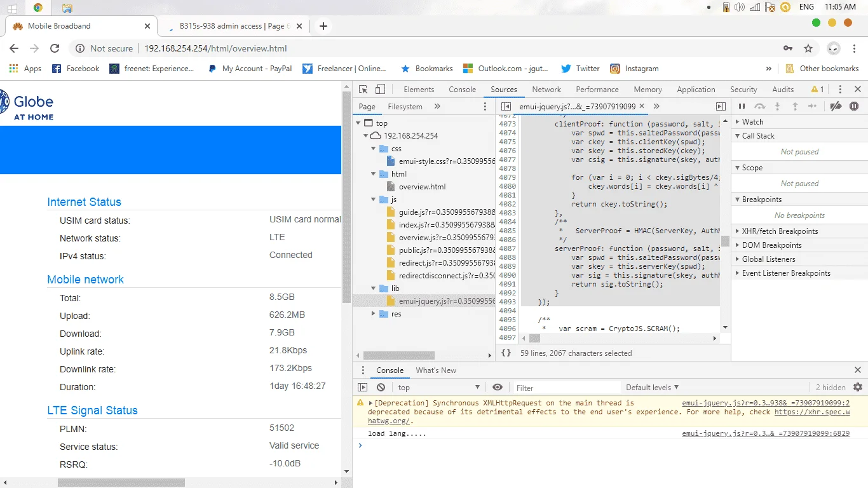Show more navigator tabs chevron
The width and height of the screenshot is (868, 488).
(x=437, y=107)
